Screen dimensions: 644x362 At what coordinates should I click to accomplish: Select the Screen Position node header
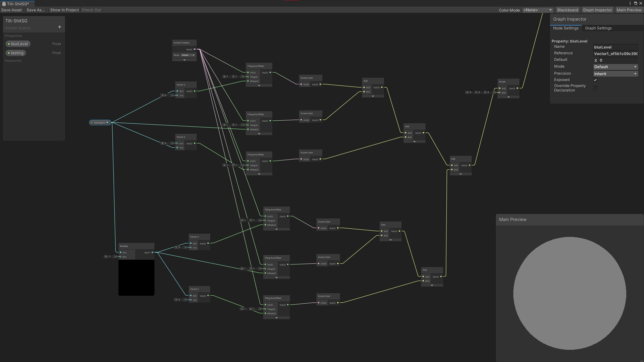coord(184,43)
